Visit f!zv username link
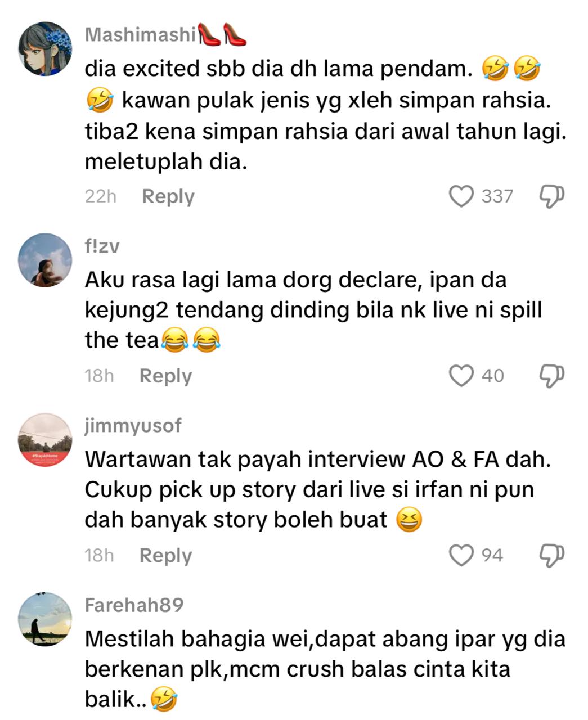The image size is (588, 720). pyautogui.click(x=102, y=246)
